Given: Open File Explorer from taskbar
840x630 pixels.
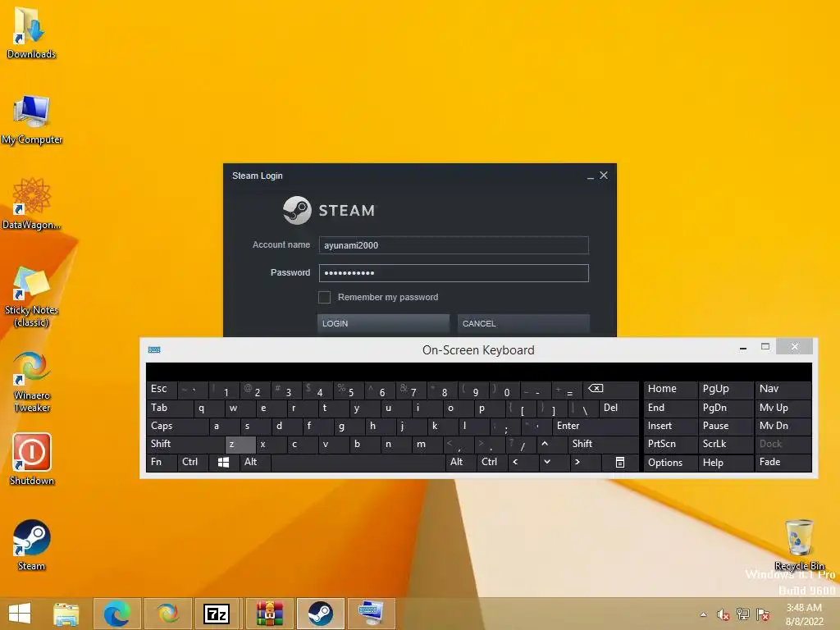Looking at the screenshot, I should 66,614.
